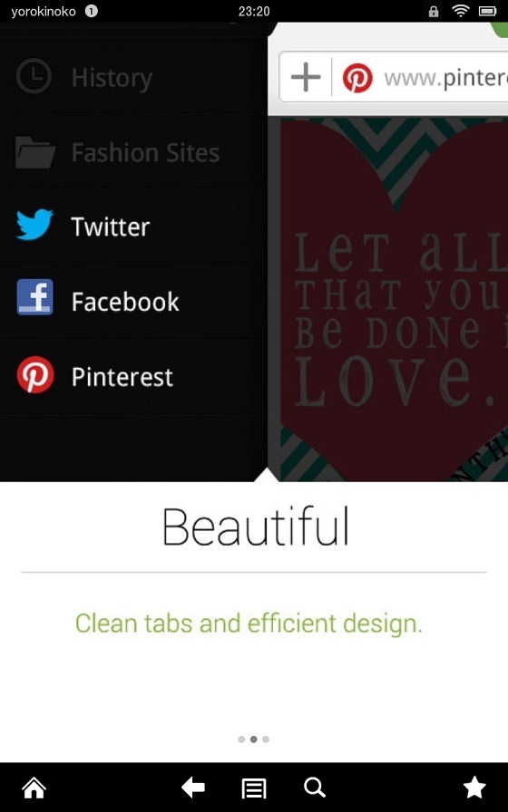The image size is (508, 812).
Task: Tap the favorites star icon
Action: 474,788
